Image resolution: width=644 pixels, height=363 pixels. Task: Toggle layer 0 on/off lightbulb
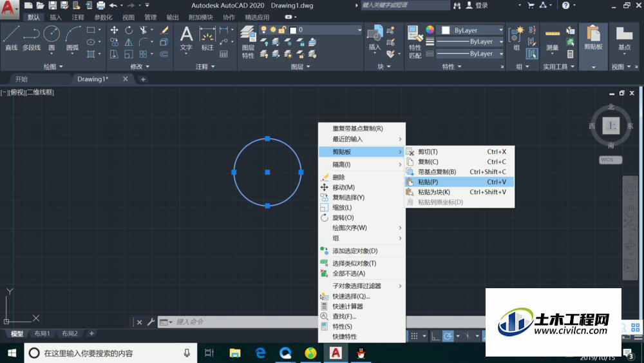263,30
